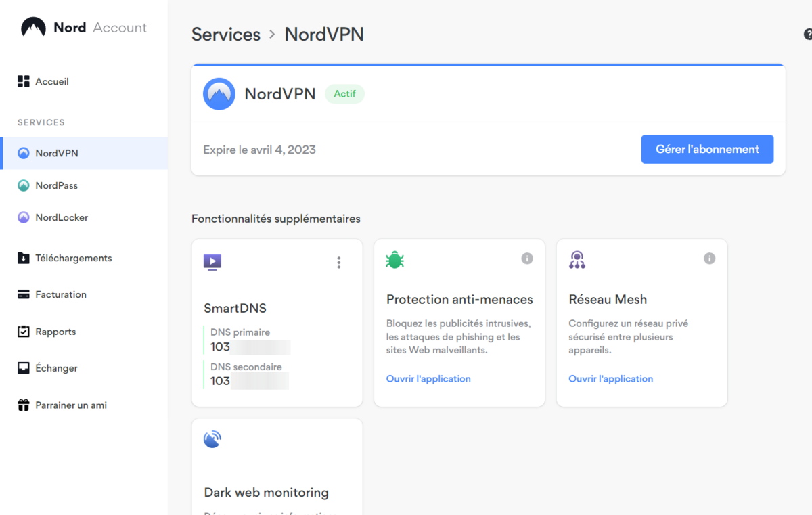This screenshot has height=515, width=812.
Task: Click the Facturation credit card icon
Action: coord(24,294)
